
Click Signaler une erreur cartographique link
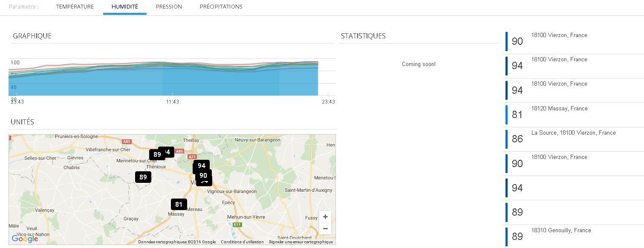[300, 242]
